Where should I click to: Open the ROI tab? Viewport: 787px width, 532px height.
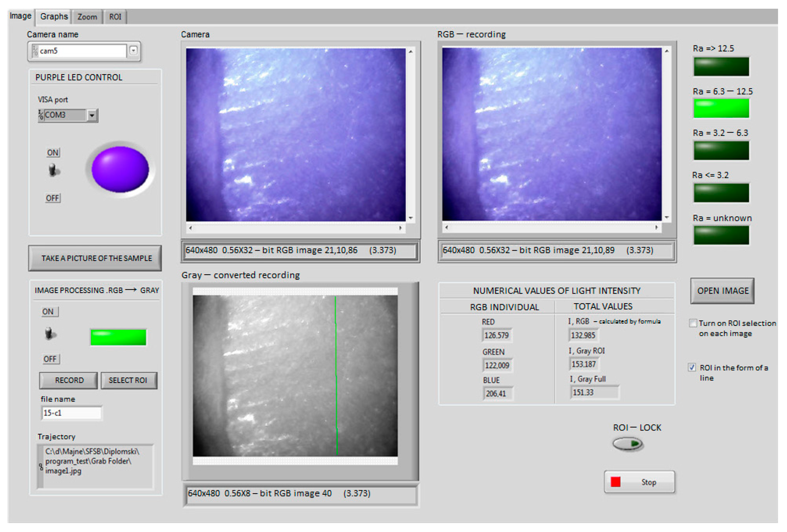point(115,16)
